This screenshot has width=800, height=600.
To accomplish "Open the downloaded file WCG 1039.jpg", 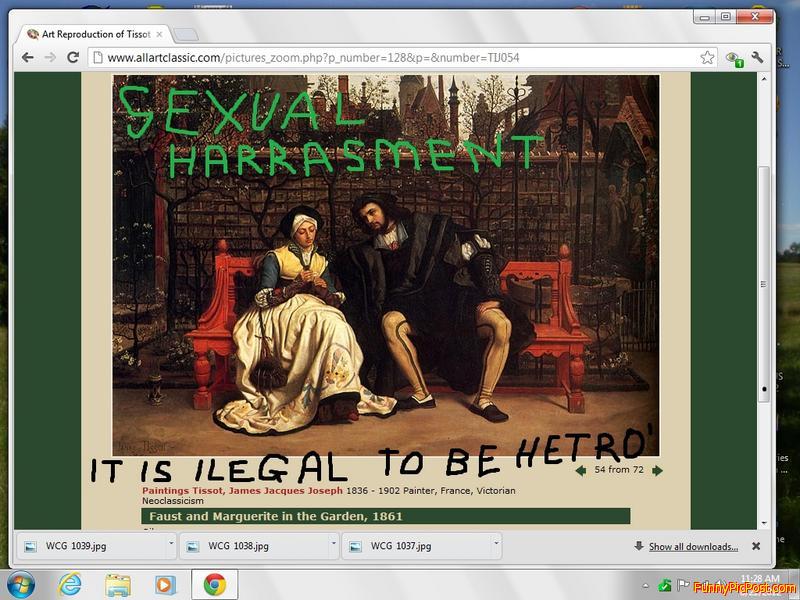I will (92, 546).
